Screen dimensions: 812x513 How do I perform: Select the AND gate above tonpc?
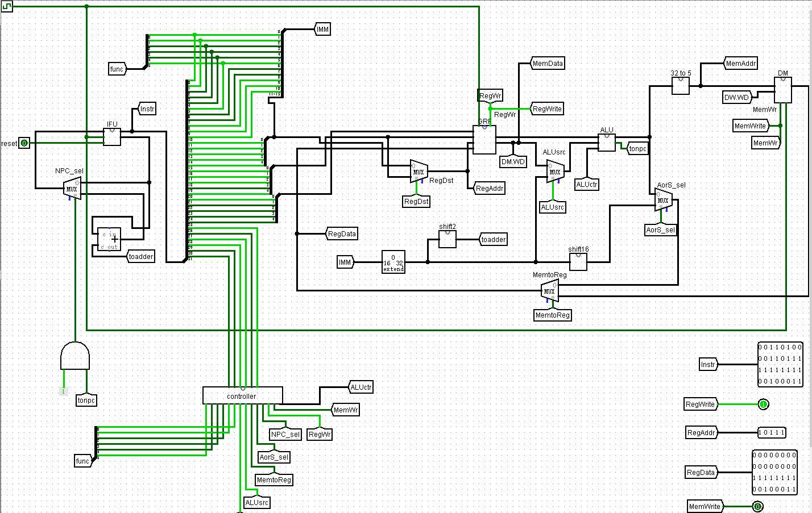tap(75, 356)
